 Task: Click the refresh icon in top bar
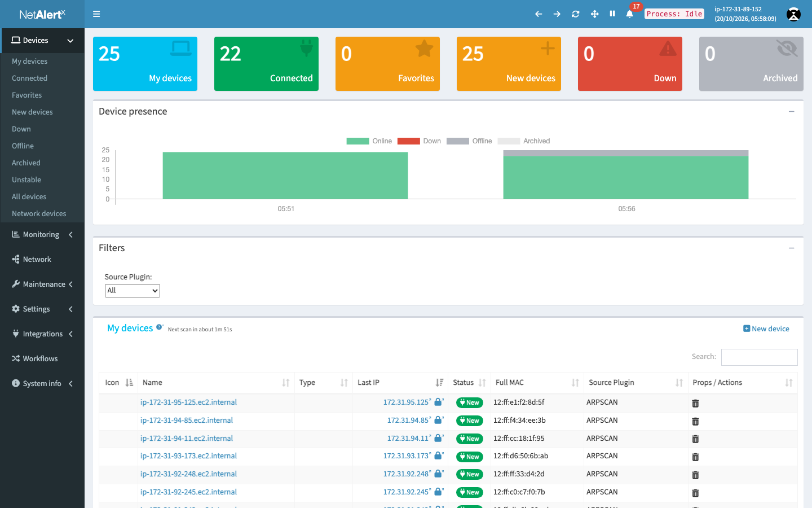[x=575, y=14]
